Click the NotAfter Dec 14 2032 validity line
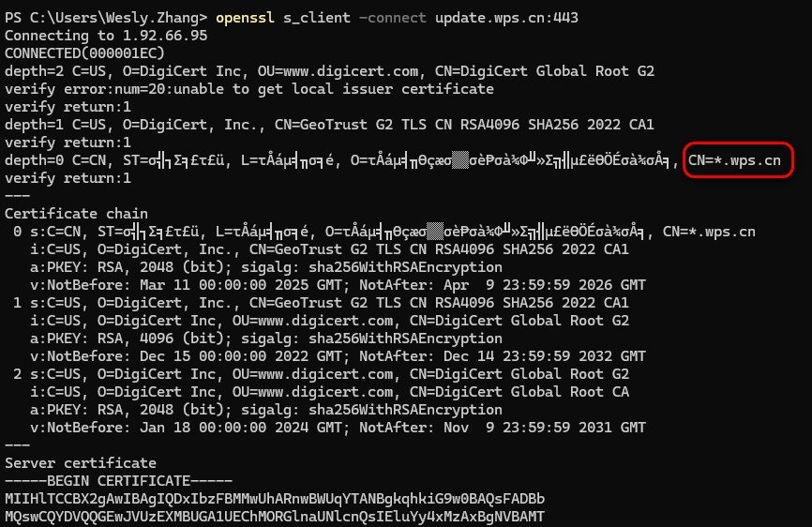 [338, 356]
